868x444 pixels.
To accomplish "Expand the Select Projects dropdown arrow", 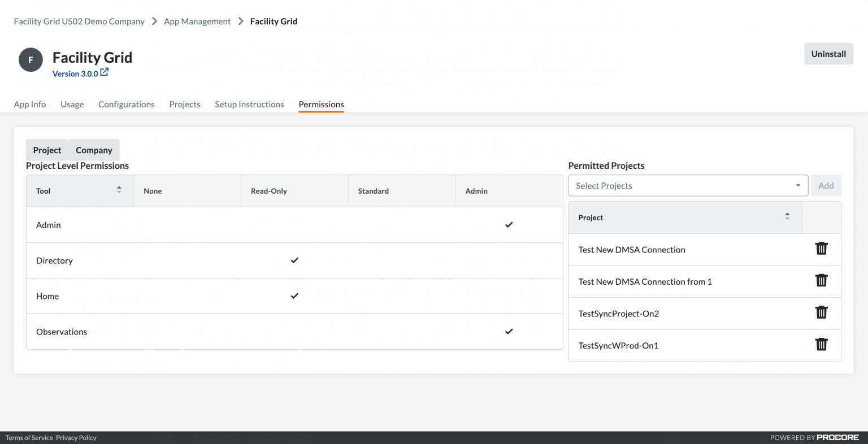I will click(798, 185).
